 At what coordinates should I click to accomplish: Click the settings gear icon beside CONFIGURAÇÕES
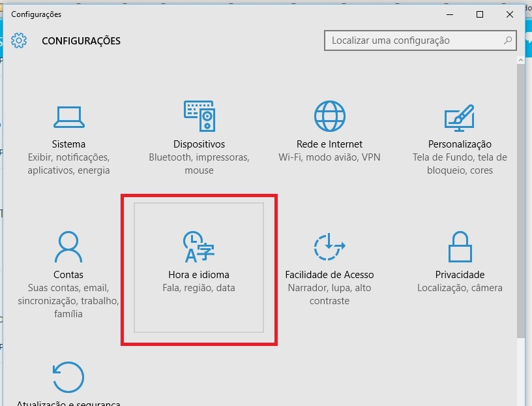coord(19,40)
